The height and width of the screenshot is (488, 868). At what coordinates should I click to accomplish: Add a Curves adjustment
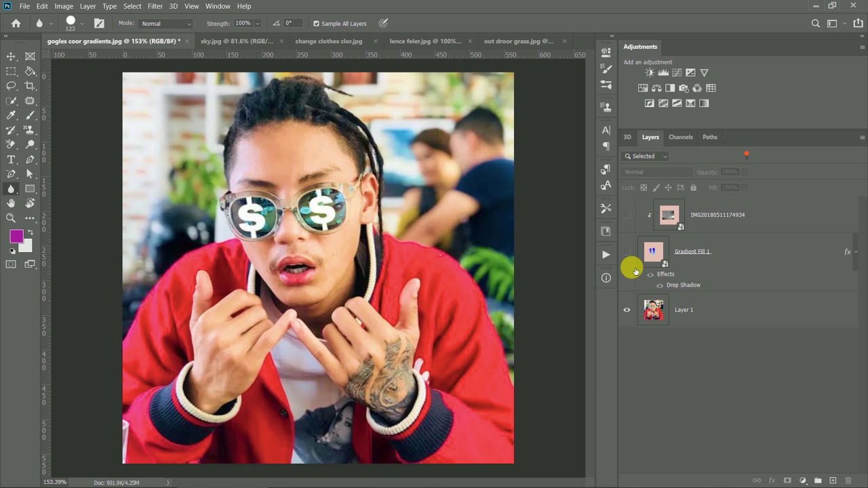point(677,73)
